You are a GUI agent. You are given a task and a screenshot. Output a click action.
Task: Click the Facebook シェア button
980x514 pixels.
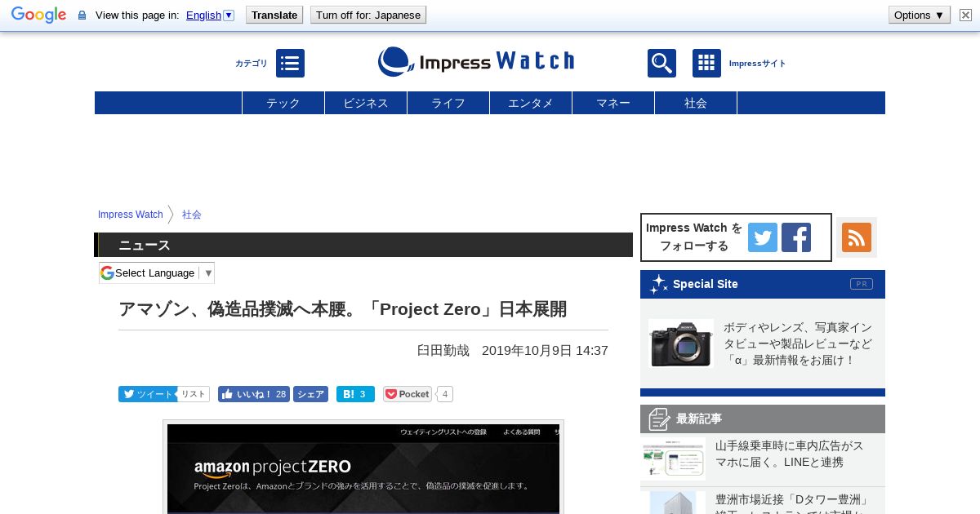[x=310, y=394]
